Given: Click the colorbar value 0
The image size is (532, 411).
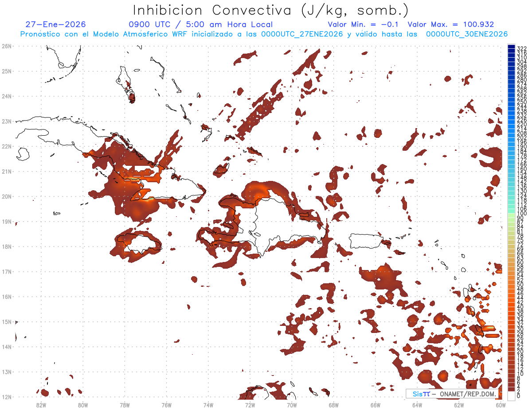Looking at the screenshot, I should [519, 396].
